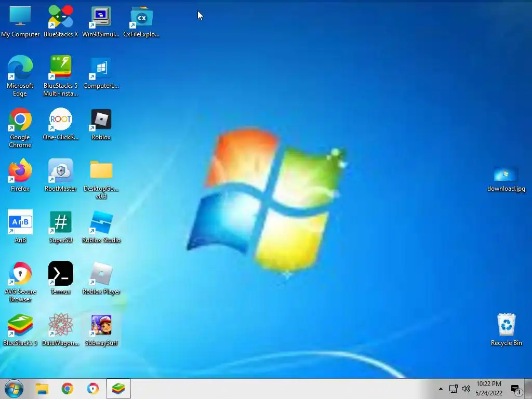Open the network tray icon
This screenshot has height=399, width=532.
tap(453, 389)
